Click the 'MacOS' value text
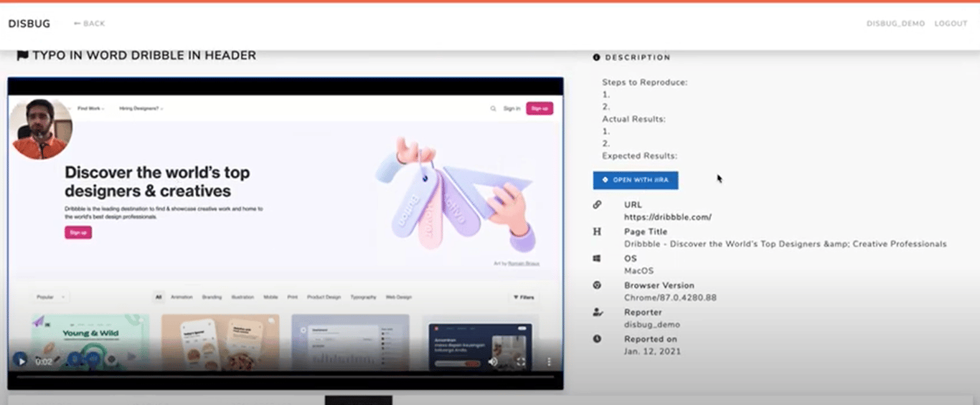This screenshot has width=980, height=405. pyautogui.click(x=639, y=271)
